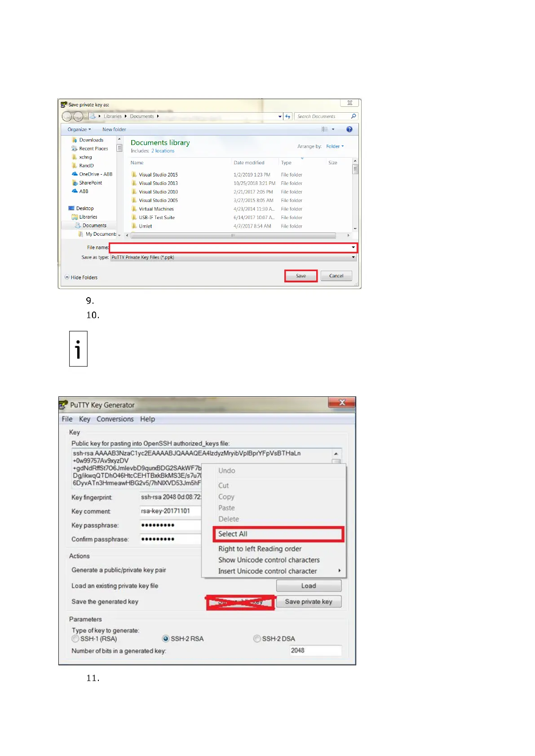Click the file list vertical scrollbar

tap(355, 169)
